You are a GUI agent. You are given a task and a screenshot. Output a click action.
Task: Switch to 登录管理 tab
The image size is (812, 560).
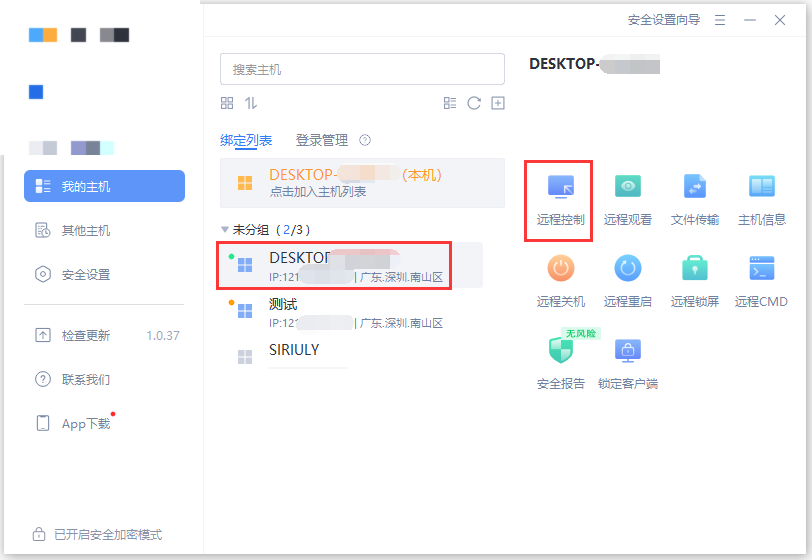(x=322, y=140)
